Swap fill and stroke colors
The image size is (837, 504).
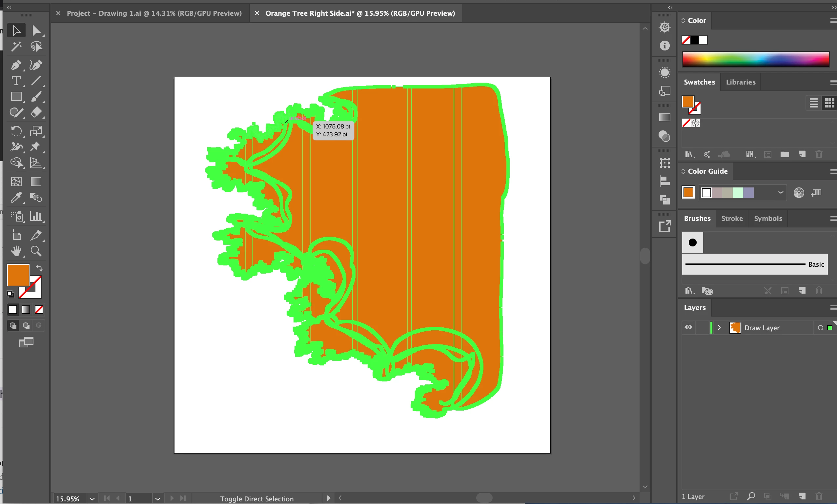[x=39, y=268]
